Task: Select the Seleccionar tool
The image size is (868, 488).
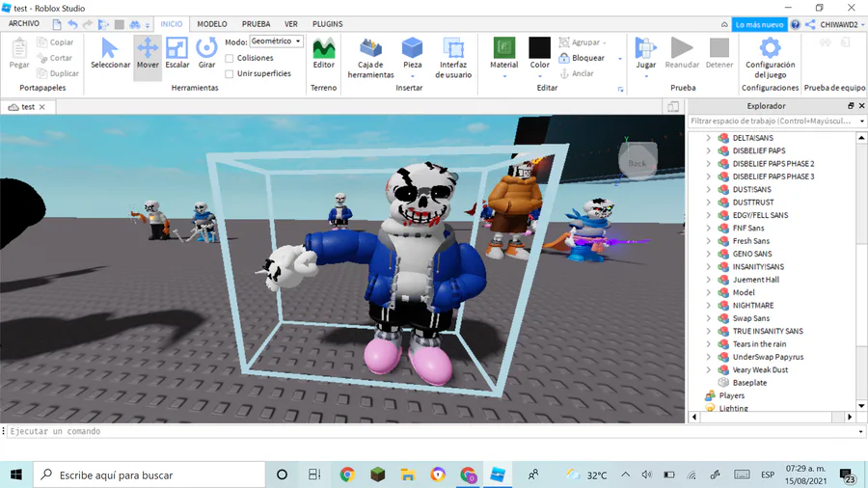Action: 110,54
